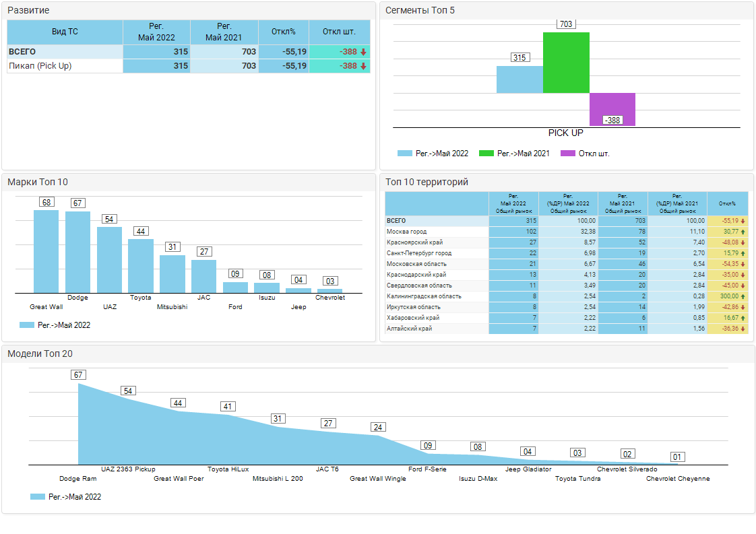Image resolution: width=756 pixels, height=534 pixels.
Task: Click the green up arrow in the Санкт-Петербург город row
Action: click(743, 253)
